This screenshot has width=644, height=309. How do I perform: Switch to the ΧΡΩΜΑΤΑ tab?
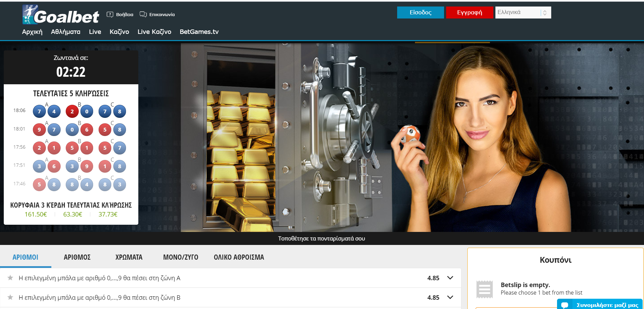(129, 257)
